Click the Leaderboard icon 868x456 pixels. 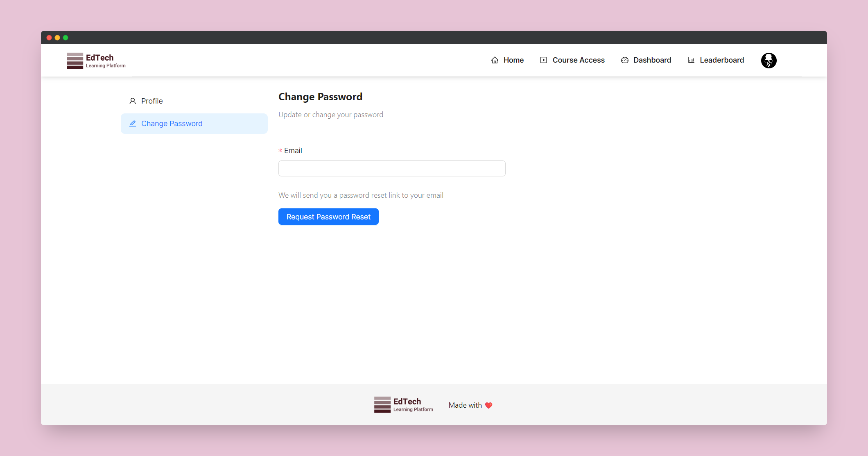tap(691, 60)
